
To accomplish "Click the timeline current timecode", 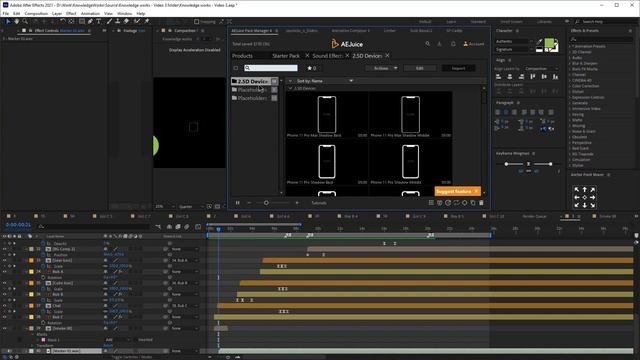I will (18, 225).
